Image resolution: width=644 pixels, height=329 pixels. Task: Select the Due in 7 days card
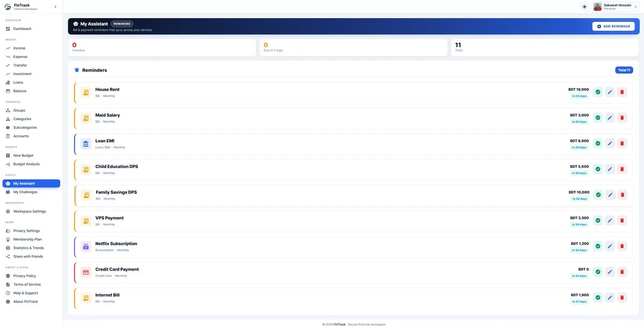tap(354, 47)
